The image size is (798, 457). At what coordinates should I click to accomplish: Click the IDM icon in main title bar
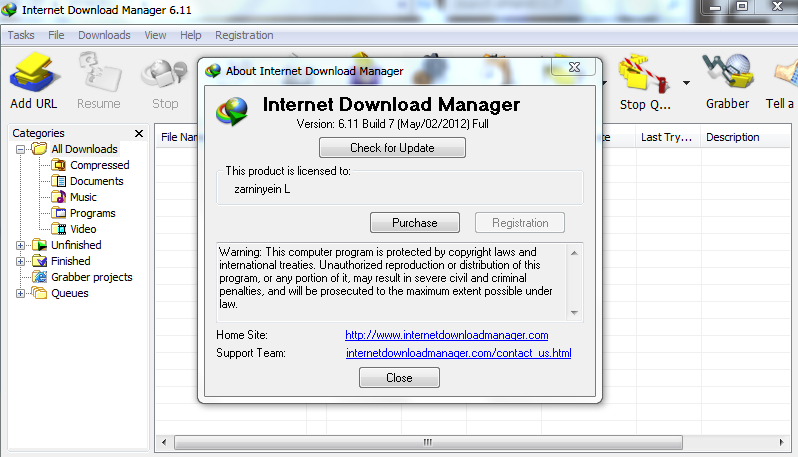(9, 10)
